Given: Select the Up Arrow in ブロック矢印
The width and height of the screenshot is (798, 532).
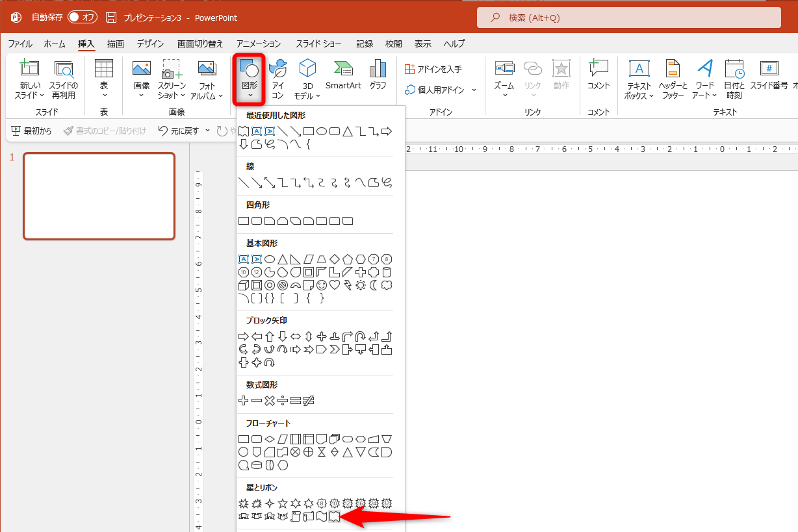Looking at the screenshot, I should click(270, 336).
